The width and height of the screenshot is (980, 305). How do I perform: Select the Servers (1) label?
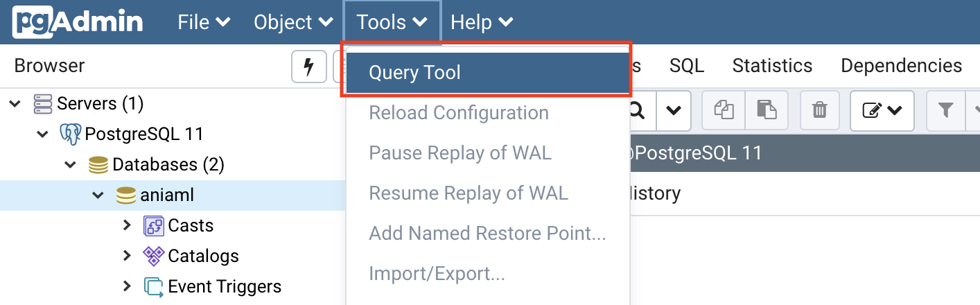pos(100,104)
